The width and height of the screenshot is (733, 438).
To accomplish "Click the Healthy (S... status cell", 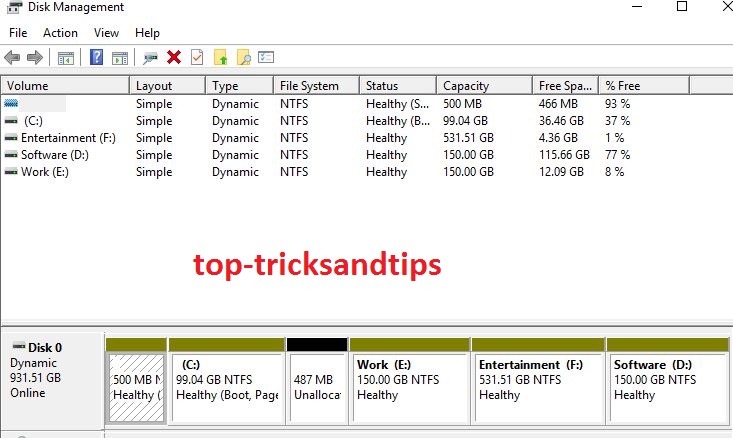I will coord(397,104).
